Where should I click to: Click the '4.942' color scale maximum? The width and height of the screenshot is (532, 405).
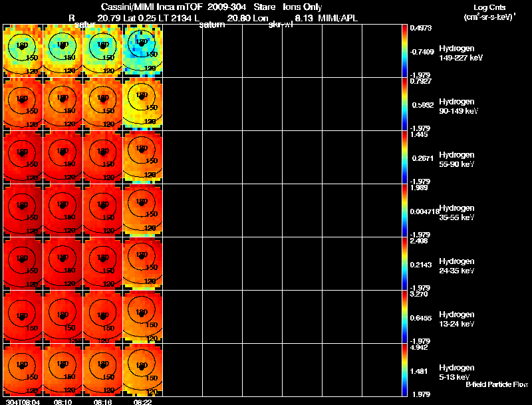tap(419, 347)
